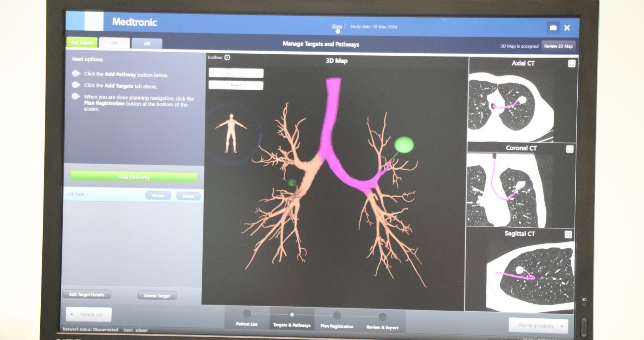Click the human body orientation figure

231,133
